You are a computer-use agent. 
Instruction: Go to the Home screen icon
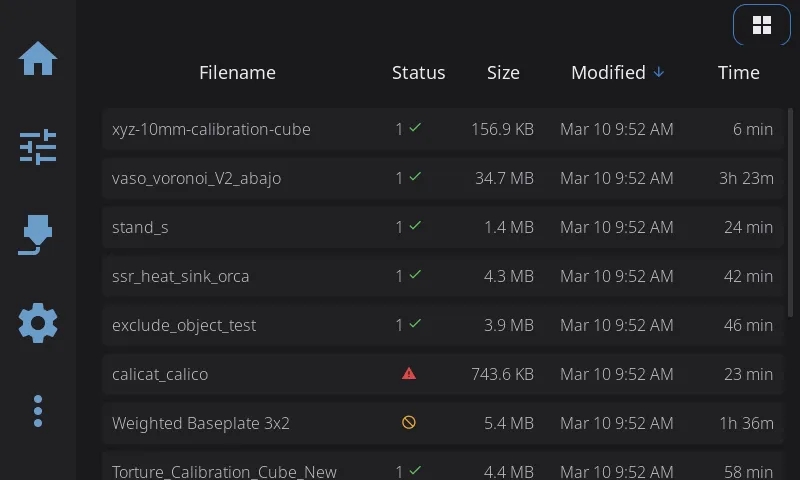tap(38, 59)
